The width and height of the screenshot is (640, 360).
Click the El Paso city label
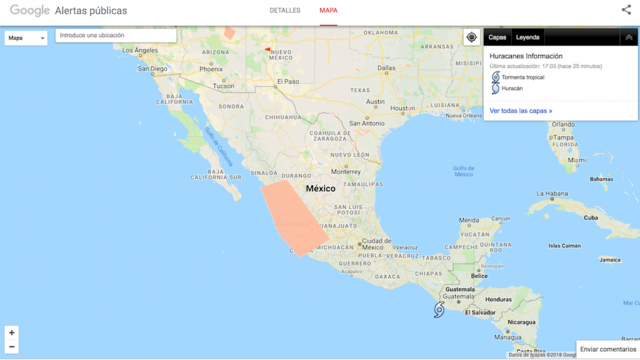coord(288,81)
